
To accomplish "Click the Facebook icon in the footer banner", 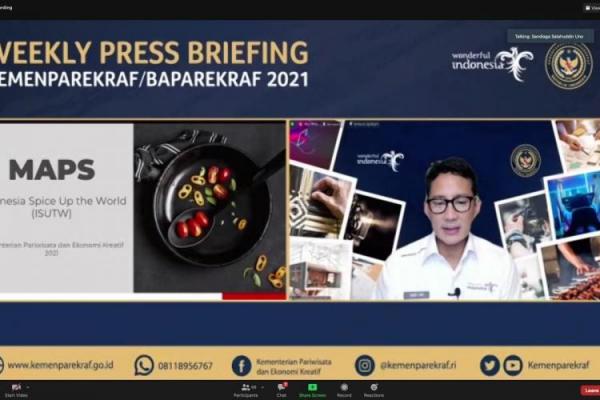I will point(241,365).
